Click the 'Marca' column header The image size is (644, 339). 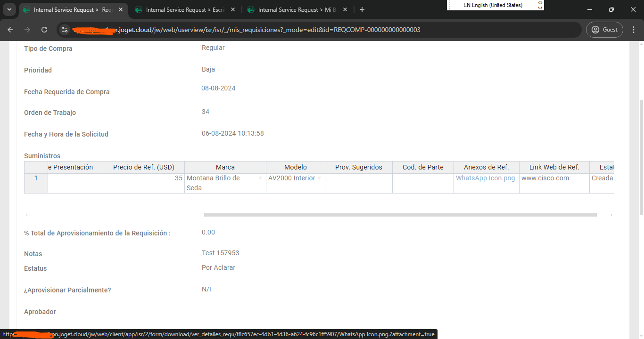(225, 167)
